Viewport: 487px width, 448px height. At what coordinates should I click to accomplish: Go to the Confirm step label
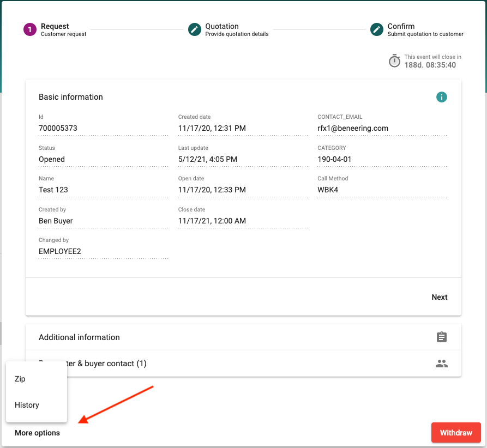click(x=401, y=26)
